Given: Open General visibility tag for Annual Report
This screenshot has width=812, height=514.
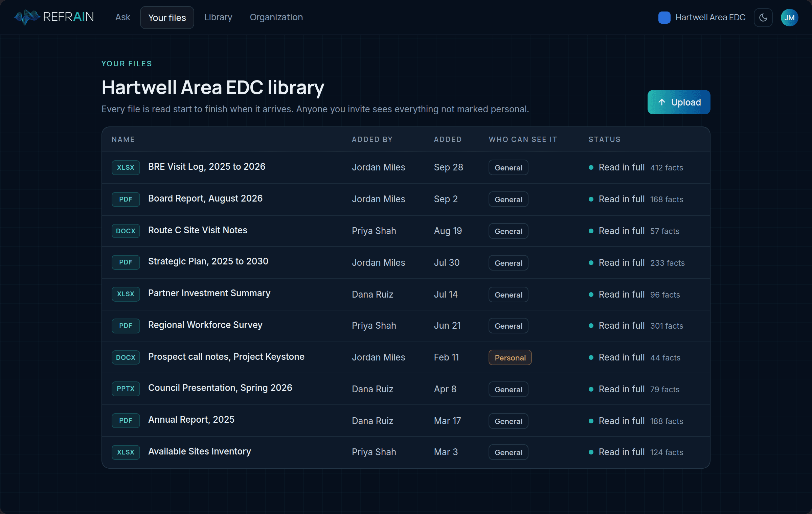Looking at the screenshot, I should (508, 421).
